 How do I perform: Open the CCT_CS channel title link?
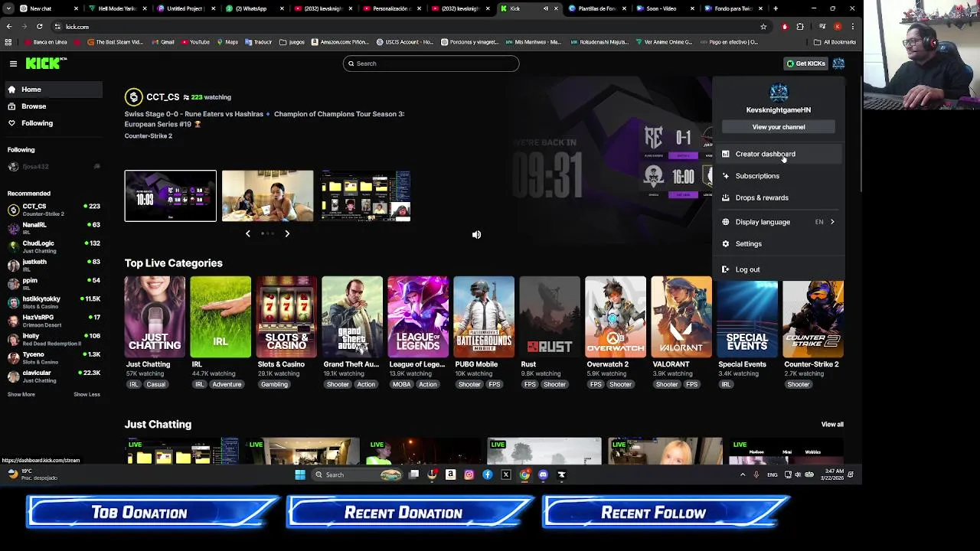162,97
